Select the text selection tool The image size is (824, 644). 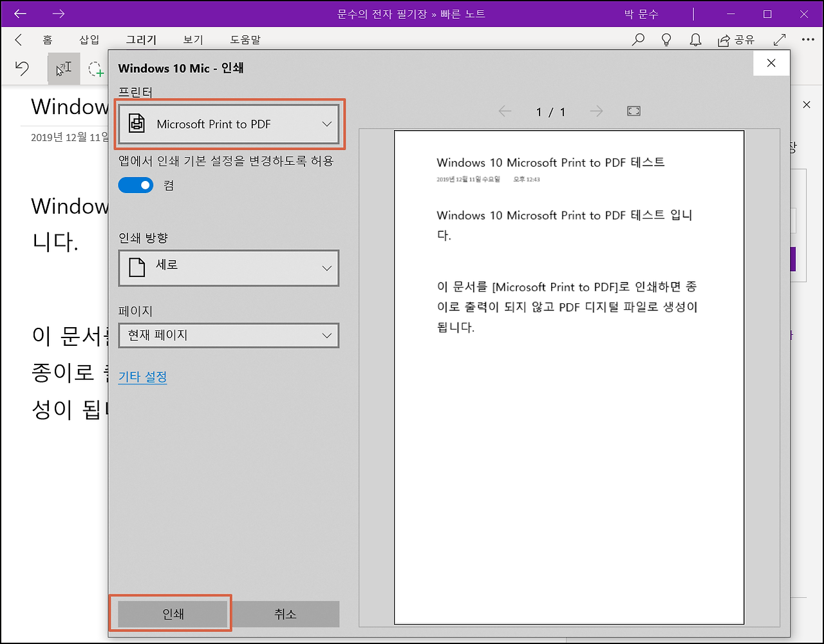click(x=63, y=68)
